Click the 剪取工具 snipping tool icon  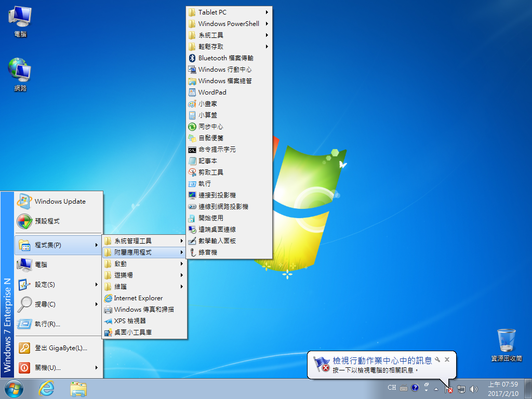tap(192, 172)
